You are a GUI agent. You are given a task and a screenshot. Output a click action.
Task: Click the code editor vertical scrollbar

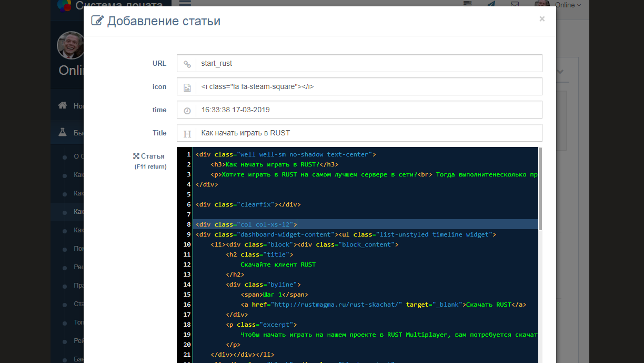click(540, 190)
